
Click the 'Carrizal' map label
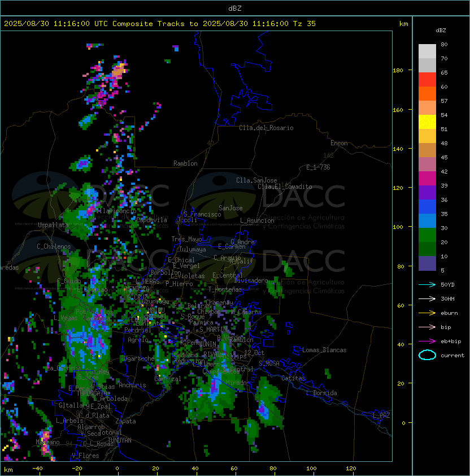[x=168, y=379]
